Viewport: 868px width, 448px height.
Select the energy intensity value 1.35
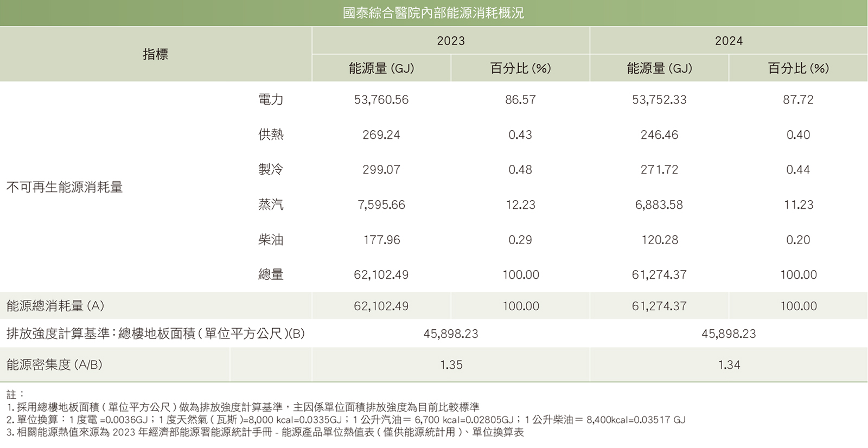pyautogui.click(x=451, y=365)
